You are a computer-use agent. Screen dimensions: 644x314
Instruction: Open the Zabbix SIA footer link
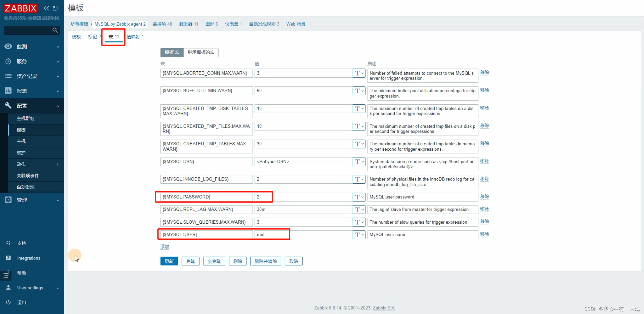[x=384, y=308]
